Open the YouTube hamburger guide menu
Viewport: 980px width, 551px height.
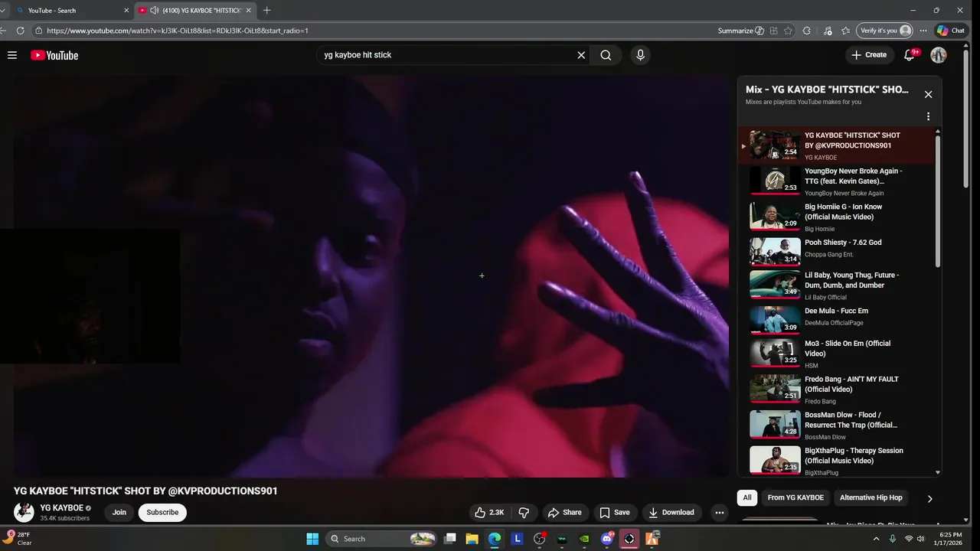(x=12, y=55)
